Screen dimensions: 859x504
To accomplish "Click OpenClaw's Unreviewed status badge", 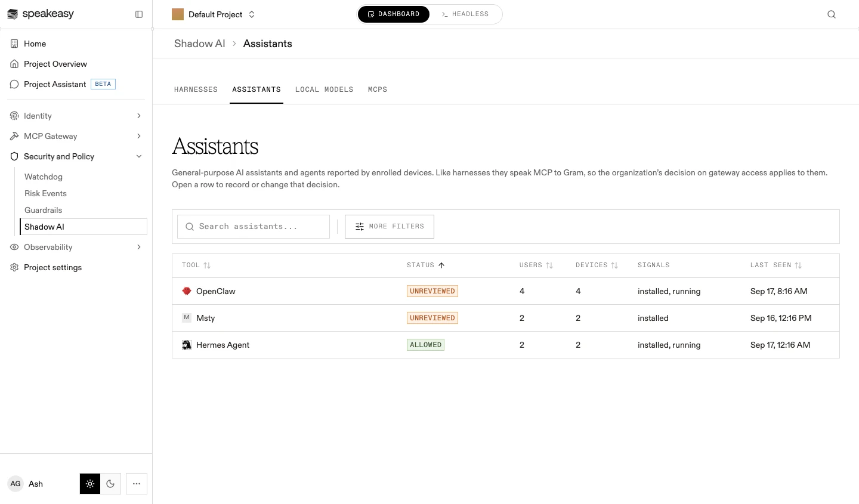I will tap(432, 291).
